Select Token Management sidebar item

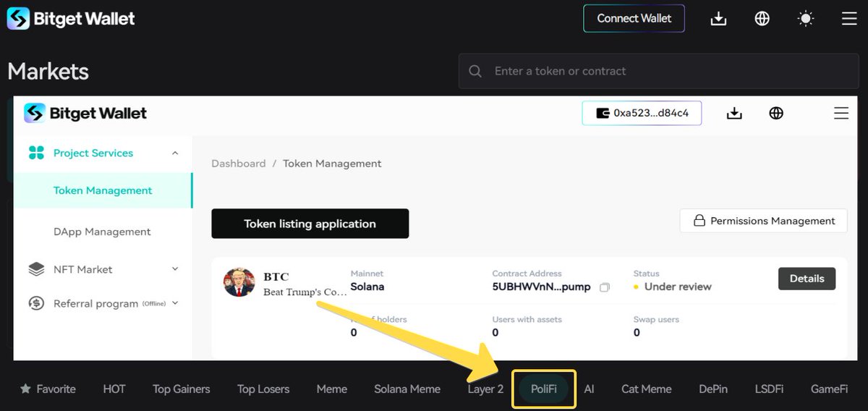(103, 190)
